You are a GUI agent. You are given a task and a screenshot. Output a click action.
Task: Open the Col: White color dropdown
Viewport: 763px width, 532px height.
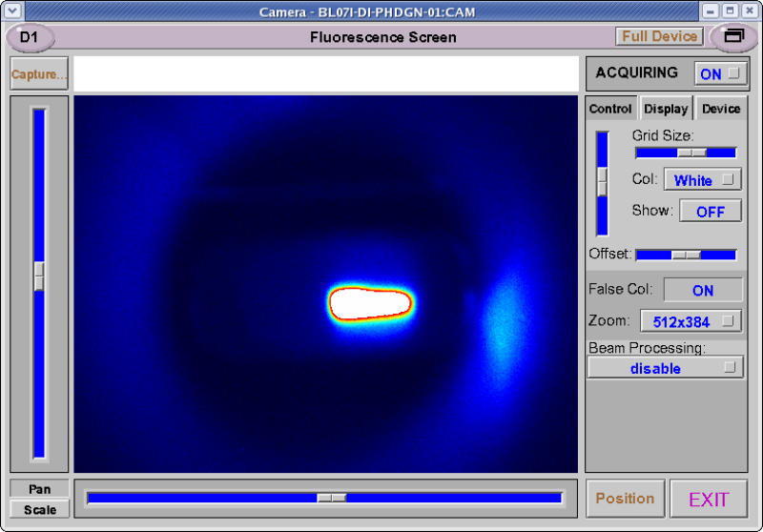703,180
